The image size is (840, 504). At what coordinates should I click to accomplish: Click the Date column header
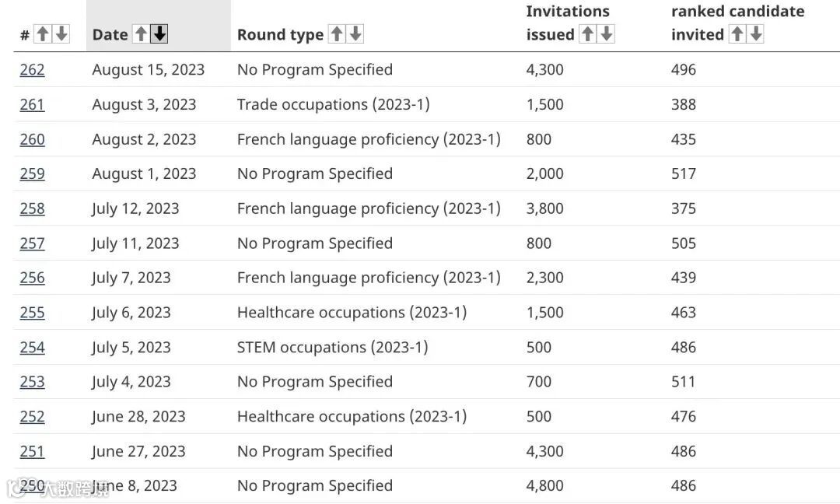pyautogui.click(x=110, y=34)
